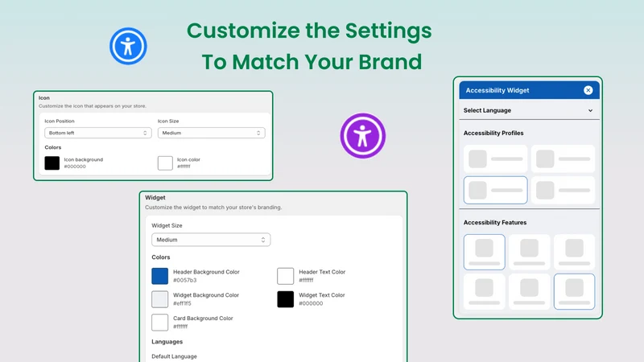
Task: Change the Header Background Color swatch
Action: click(x=159, y=276)
